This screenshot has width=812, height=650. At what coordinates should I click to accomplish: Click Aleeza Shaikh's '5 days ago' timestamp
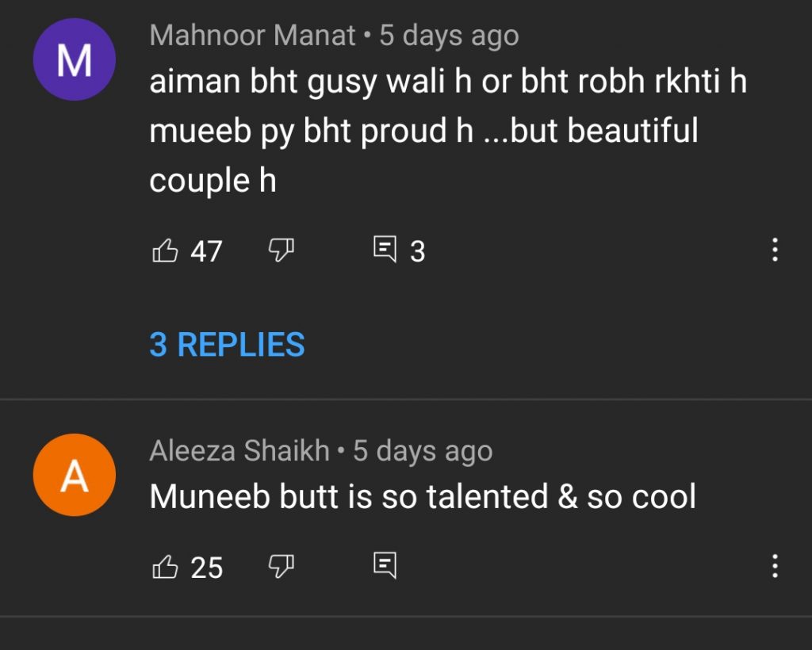[423, 452]
